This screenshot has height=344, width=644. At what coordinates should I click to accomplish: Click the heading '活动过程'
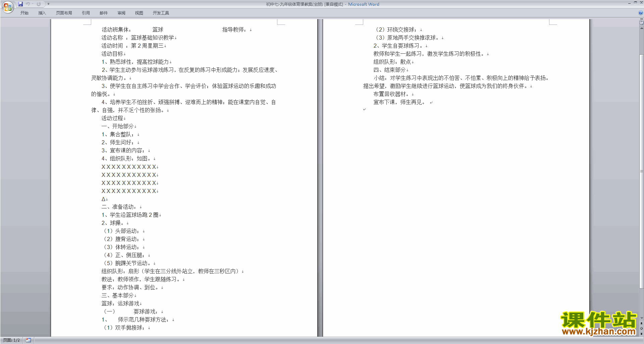[x=112, y=118]
